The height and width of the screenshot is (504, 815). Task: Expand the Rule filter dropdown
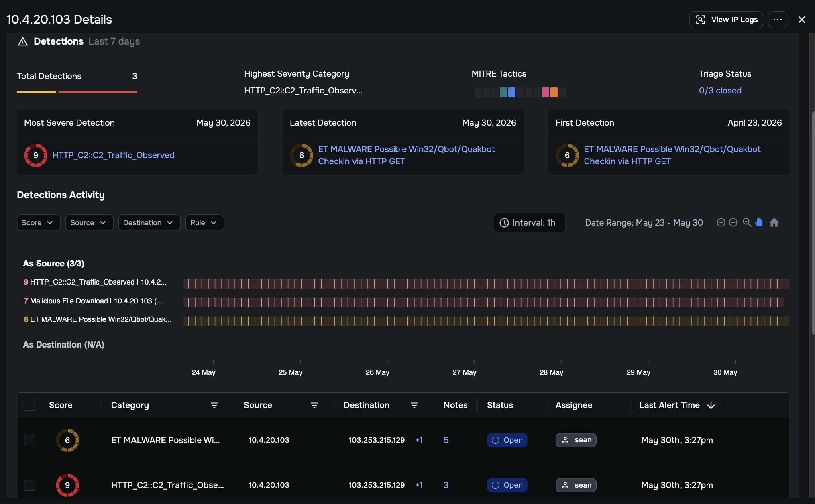(204, 223)
